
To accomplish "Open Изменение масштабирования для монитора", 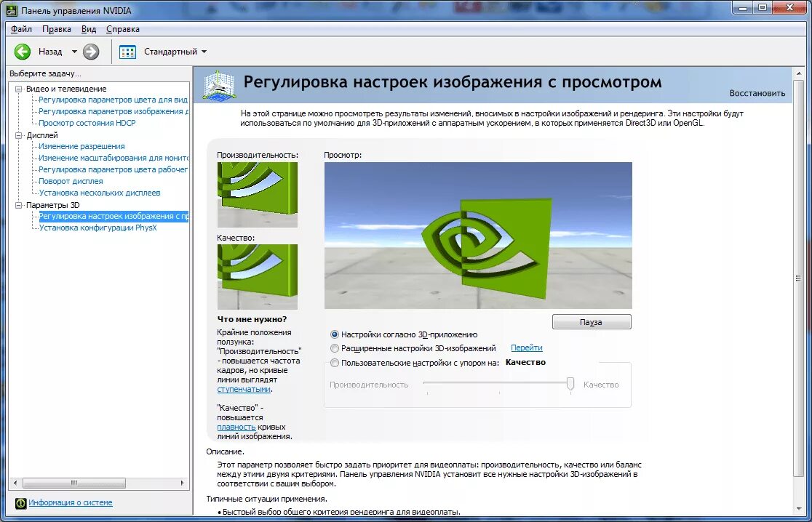I will tap(114, 158).
